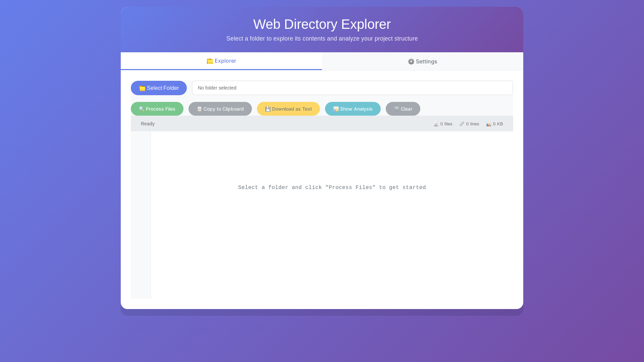644x362 pixels.
Task: Open the Settings tab
Action: click(x=423, y=61)
